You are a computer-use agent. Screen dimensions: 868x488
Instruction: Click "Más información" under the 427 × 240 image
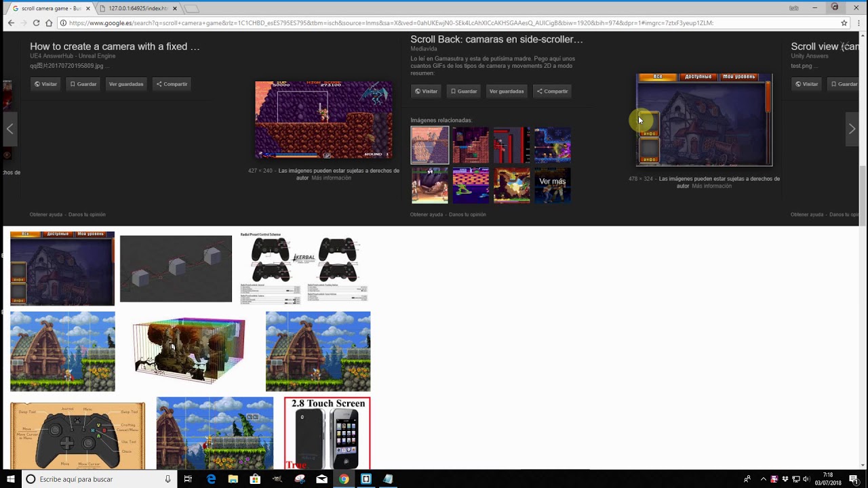[x=331, y=178]
